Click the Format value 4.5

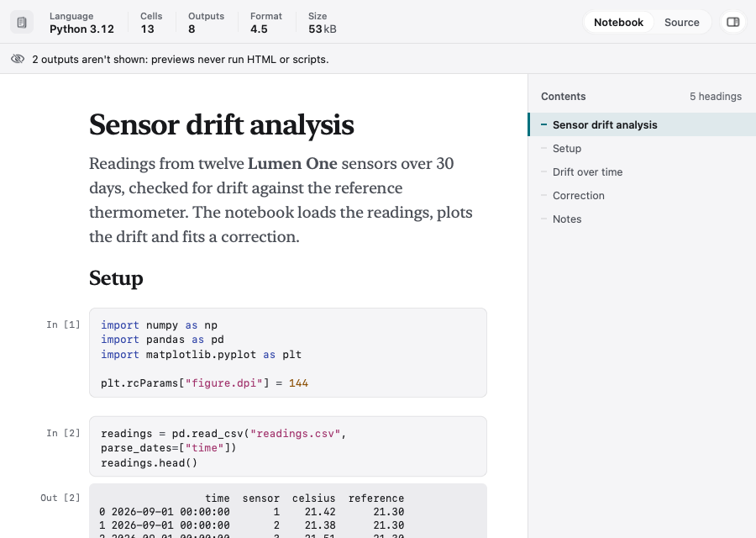click(x=259, y=29)
